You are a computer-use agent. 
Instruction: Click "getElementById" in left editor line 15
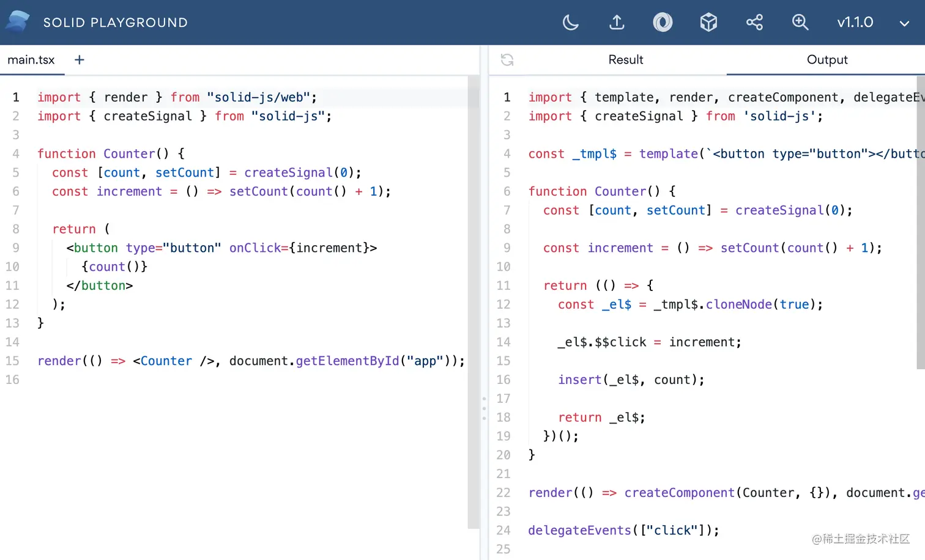pyautogui.click(x=347, y=361)
